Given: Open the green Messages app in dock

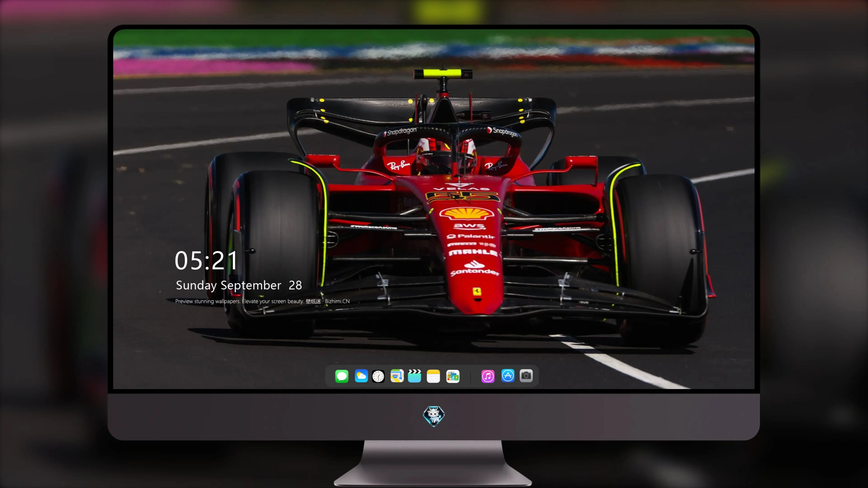Looking at the screenshot, I should tap(342, 376).
